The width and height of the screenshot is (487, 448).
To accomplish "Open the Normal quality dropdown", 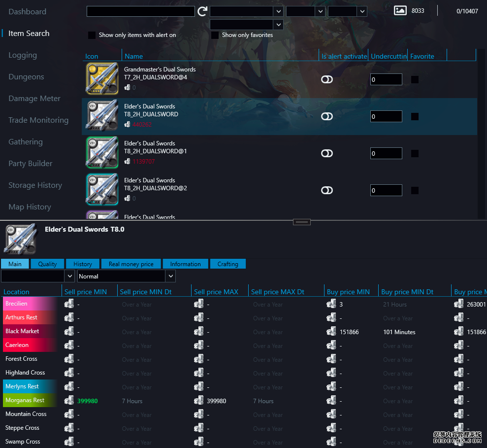I will pos(126,276).
